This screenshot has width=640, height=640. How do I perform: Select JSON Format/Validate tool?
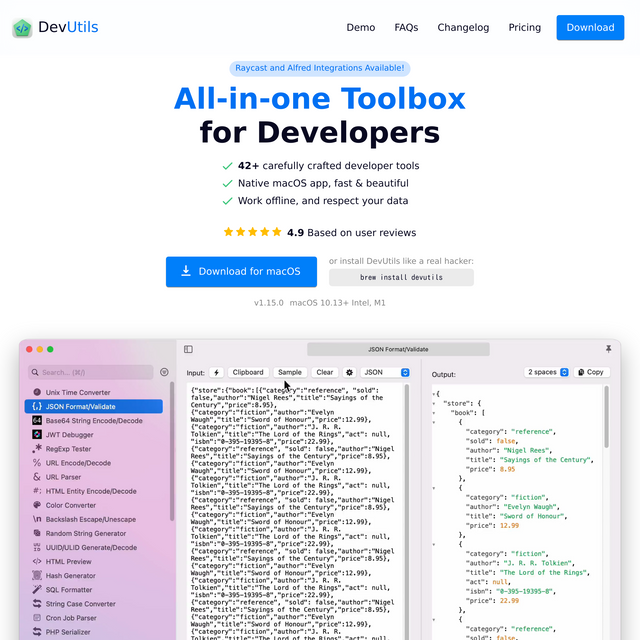(93, 406)
